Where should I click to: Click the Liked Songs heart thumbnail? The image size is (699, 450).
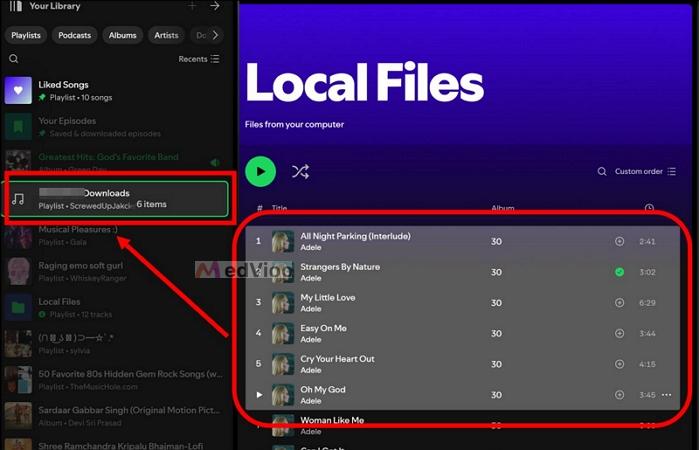(x=18, y=91)
